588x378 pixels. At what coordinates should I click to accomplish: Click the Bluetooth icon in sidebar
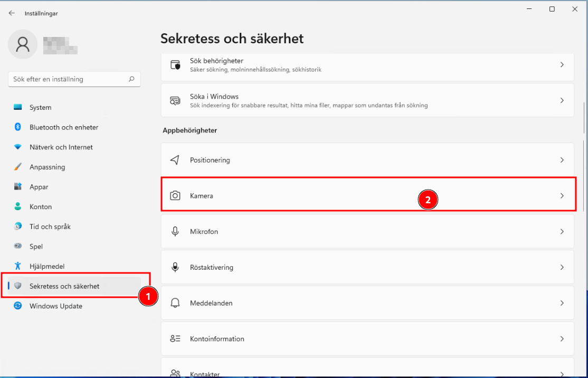coord(17,127)
